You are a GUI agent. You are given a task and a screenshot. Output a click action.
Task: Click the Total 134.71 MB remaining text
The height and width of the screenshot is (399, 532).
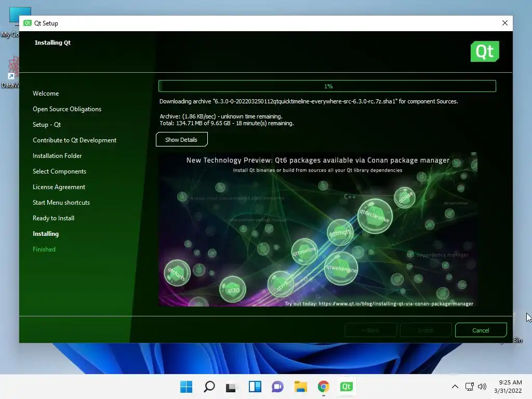point(227,123)
